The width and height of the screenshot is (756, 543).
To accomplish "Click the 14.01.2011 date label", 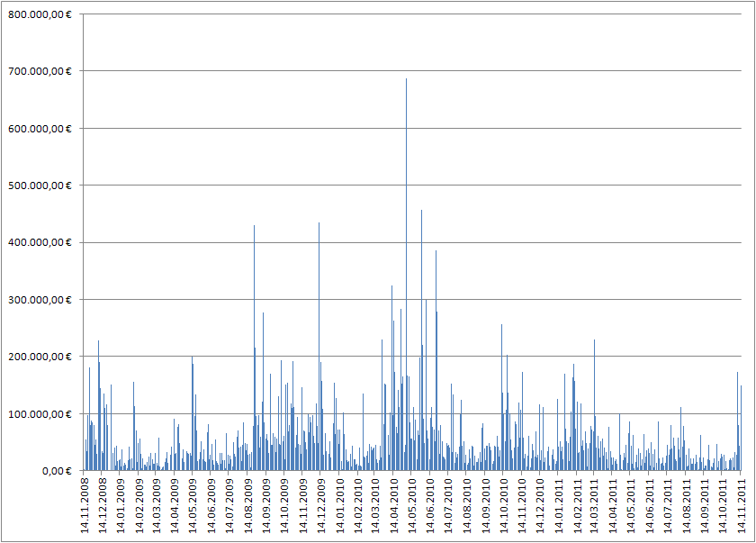I will 558,505.
